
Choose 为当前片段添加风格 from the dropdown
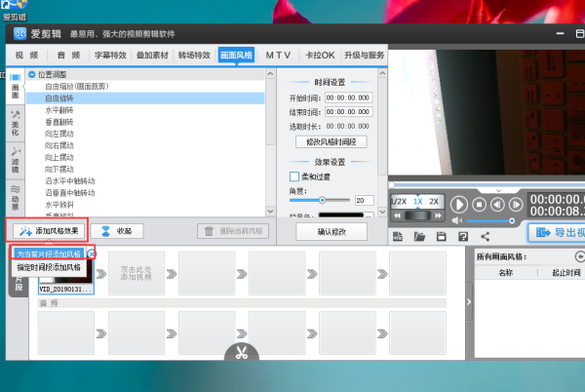49,254
